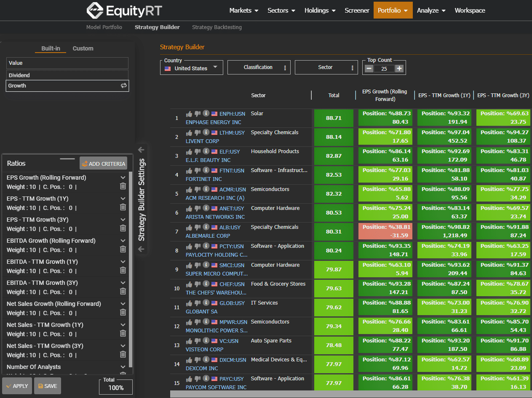
Task: Thumbs up The Chefs' Warehouse row
Action: click(x=189, y=284)
